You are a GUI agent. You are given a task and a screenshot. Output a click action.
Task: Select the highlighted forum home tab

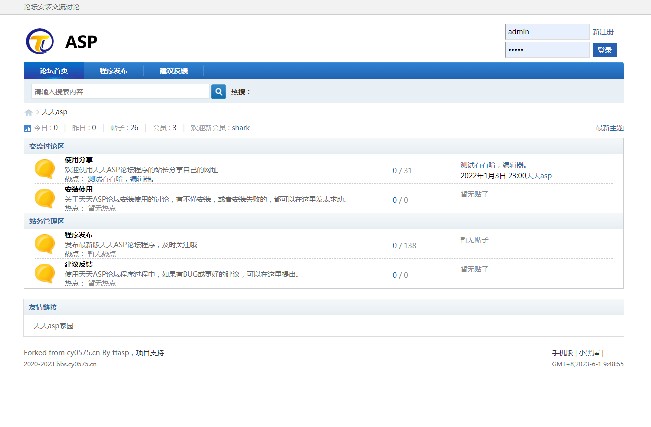[x=54, y=71]
